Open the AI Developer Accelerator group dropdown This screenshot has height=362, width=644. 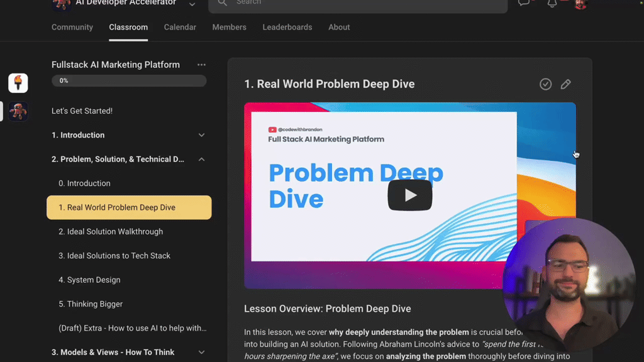coord(192,4)
